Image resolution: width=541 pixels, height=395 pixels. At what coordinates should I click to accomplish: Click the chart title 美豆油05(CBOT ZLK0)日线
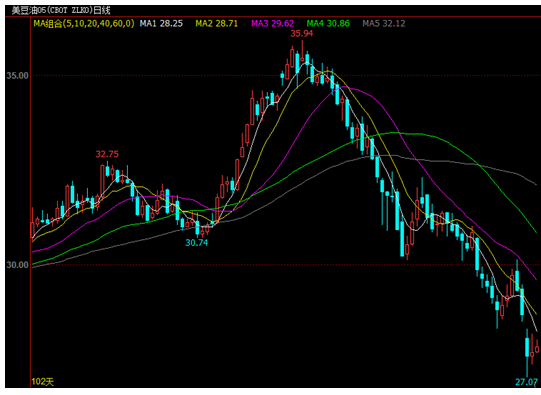pyautogui.click(x=61, y=10)
